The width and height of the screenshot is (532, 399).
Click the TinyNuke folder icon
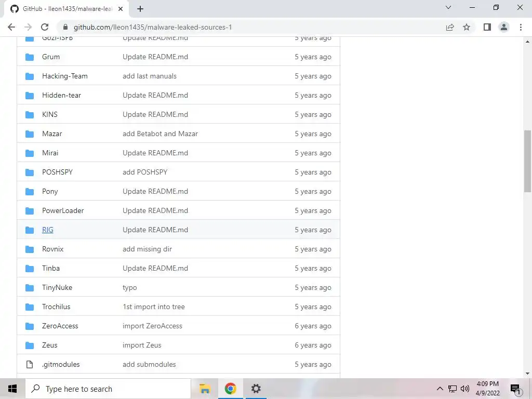point(30,288)
